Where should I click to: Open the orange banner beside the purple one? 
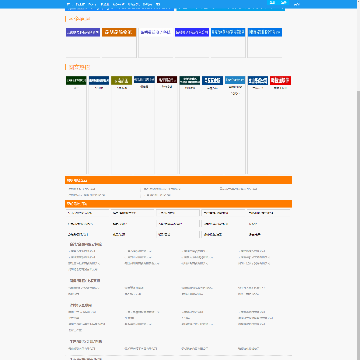(119, 32)
